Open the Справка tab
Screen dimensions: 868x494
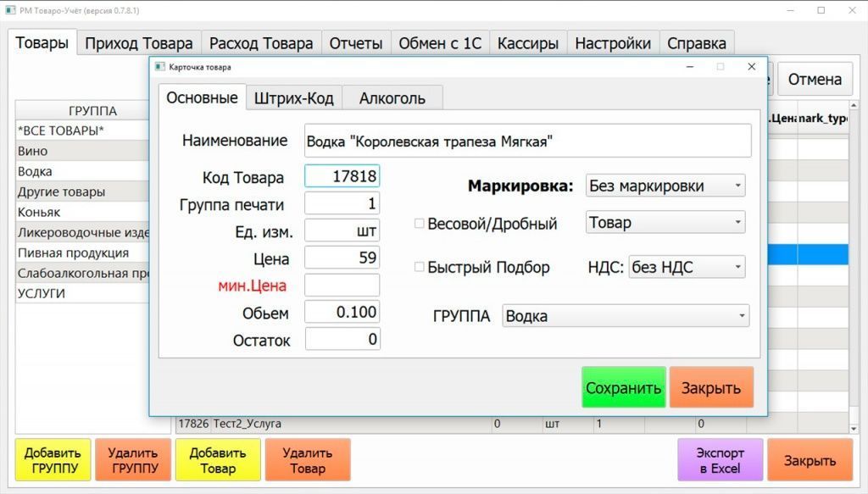[x=697, y=43]
